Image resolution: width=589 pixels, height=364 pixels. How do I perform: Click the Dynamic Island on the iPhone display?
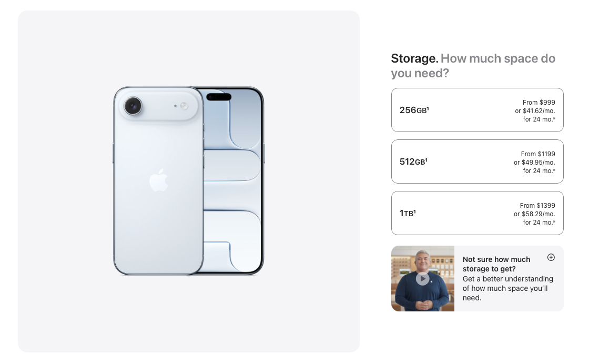219,97
